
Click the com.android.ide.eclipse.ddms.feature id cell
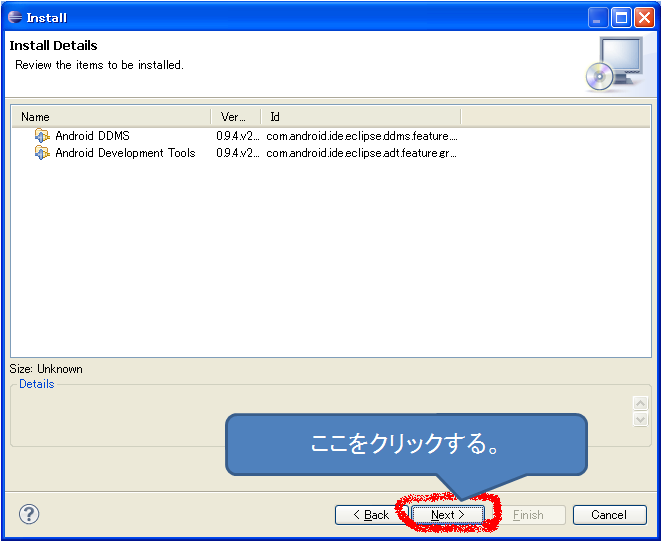362,136
